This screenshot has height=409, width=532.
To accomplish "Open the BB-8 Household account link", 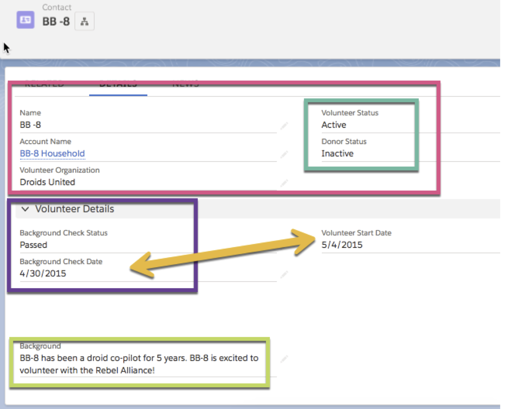I will 52,154.
